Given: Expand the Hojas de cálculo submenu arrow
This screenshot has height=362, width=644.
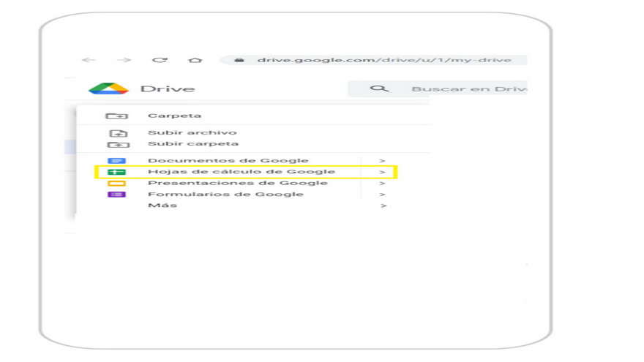Looking at the screenshot, I should tap(382, 172).
